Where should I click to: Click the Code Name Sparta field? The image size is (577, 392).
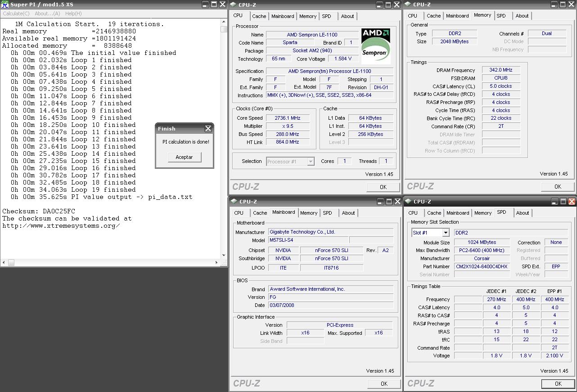tap(290, 42)
